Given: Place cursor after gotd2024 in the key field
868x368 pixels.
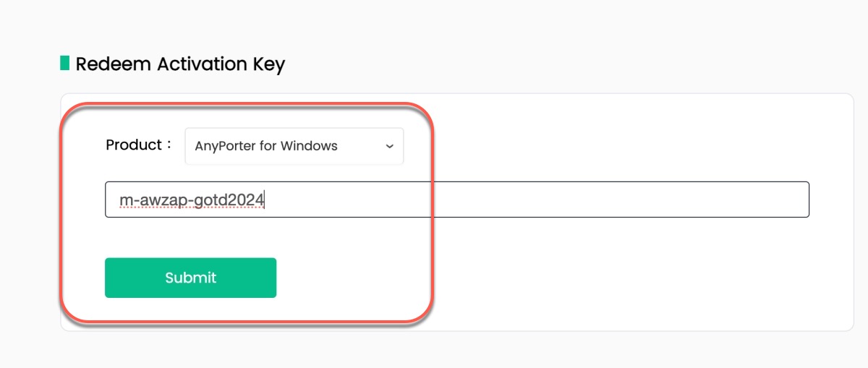Looking at the screenshot, I should (x=265, y=200).
